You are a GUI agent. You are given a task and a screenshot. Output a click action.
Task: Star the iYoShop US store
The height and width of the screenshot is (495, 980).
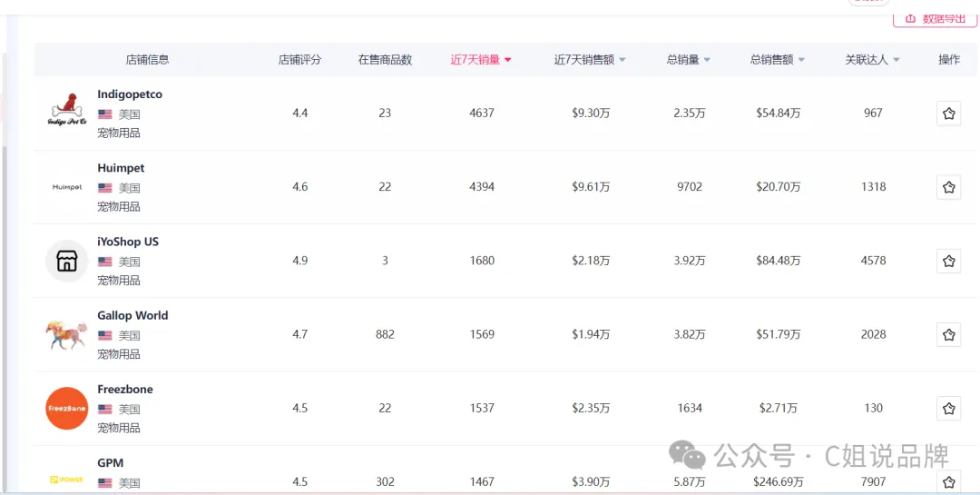pyautogui.click(x=949, y=261)
